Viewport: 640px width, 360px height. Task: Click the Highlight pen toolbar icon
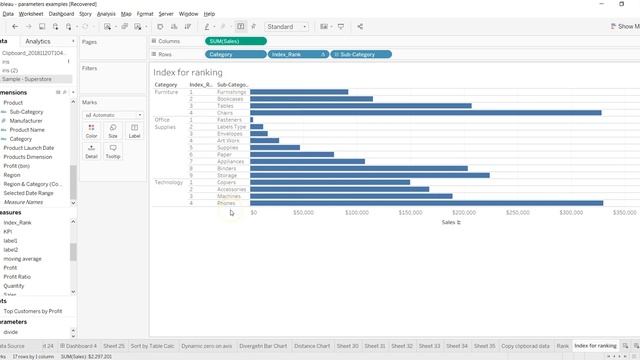(207, 27)
